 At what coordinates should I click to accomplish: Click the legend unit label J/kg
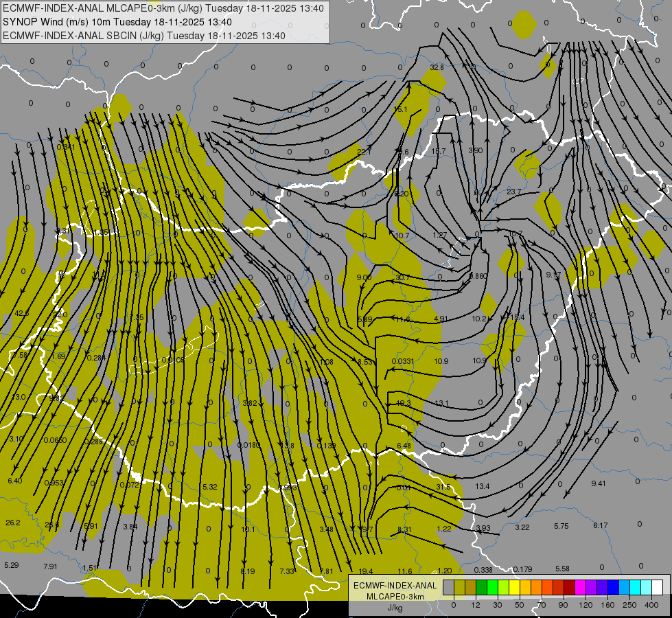coord(395,608)
